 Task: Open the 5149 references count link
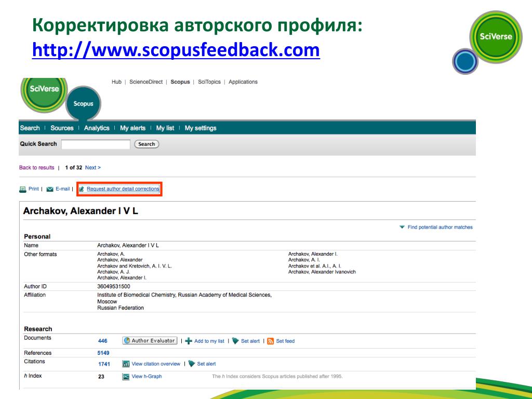pyautogui.click(x=103, y=353)
